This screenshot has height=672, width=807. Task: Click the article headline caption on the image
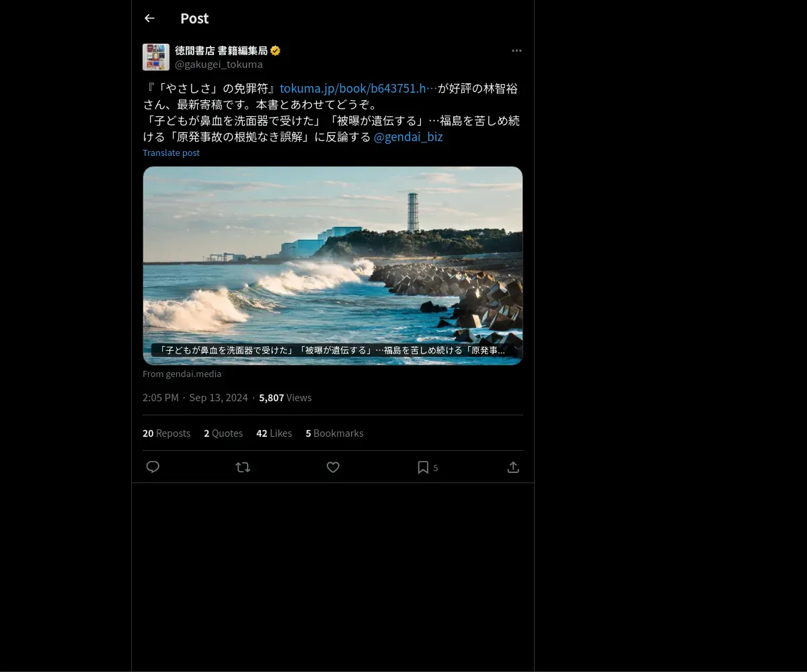[x=331, y=350]
